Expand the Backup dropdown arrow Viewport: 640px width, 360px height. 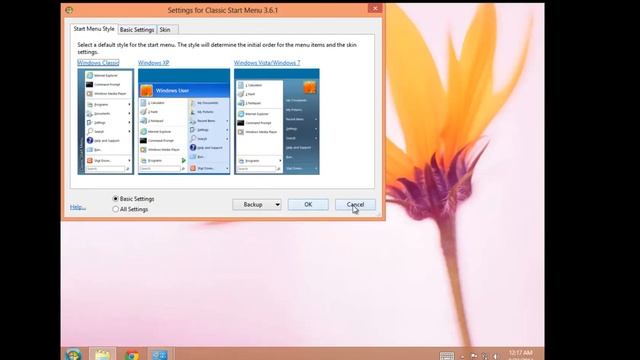[x=277, y=204]
